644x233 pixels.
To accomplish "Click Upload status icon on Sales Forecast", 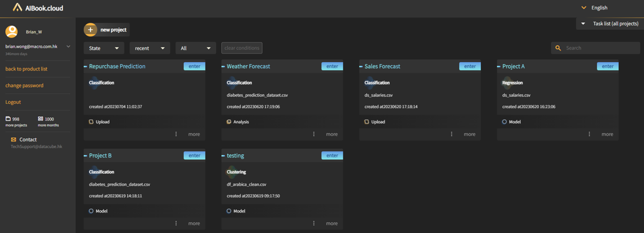I will tap(367, 121).
